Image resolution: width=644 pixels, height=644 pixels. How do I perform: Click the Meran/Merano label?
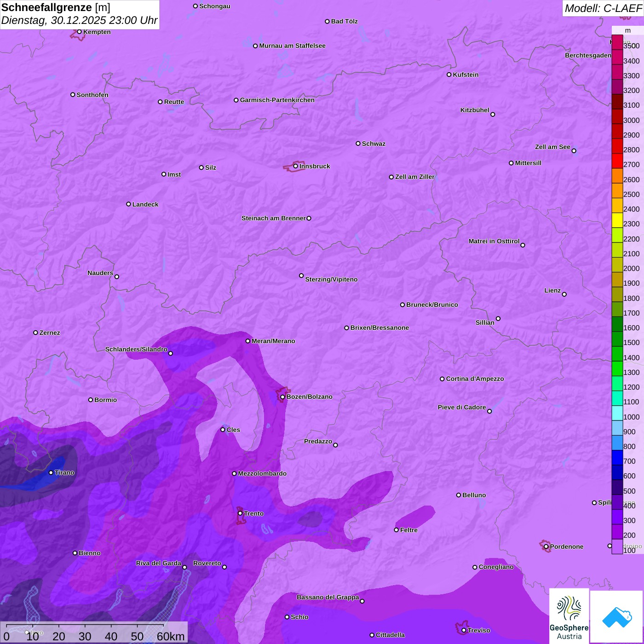click(273, 341)
